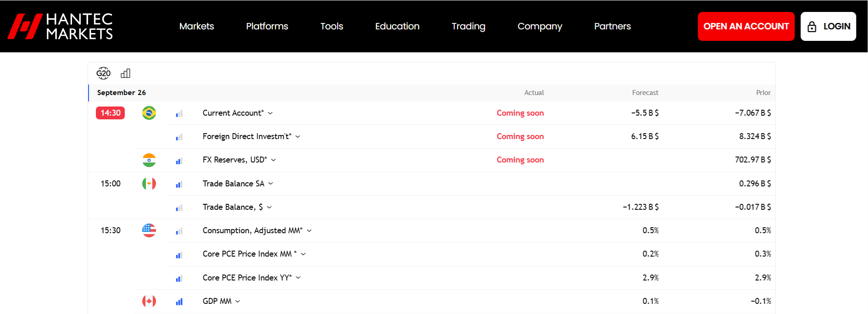
Task: Toggle the importance bar-chart filter icon
Action: coord(126,73)
